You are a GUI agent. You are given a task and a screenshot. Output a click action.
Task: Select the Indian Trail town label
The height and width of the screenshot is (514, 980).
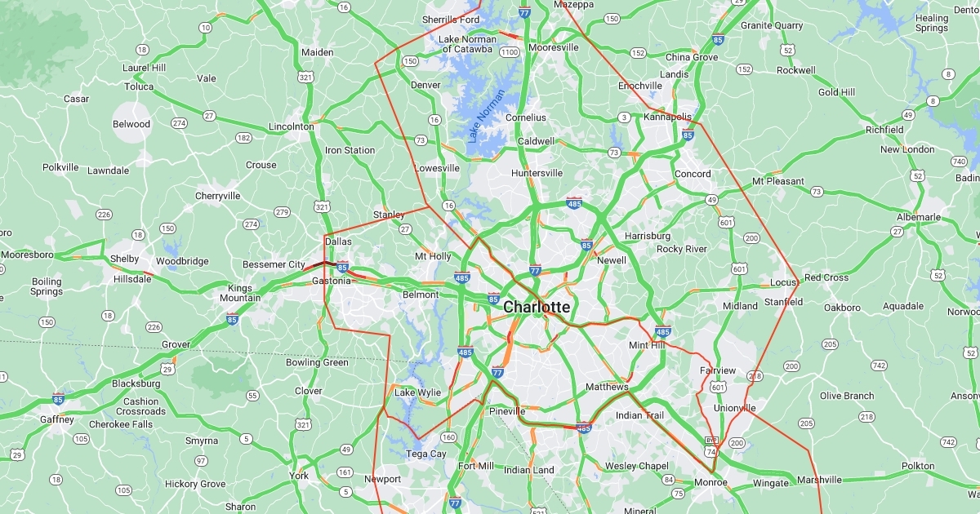(639, 415)
